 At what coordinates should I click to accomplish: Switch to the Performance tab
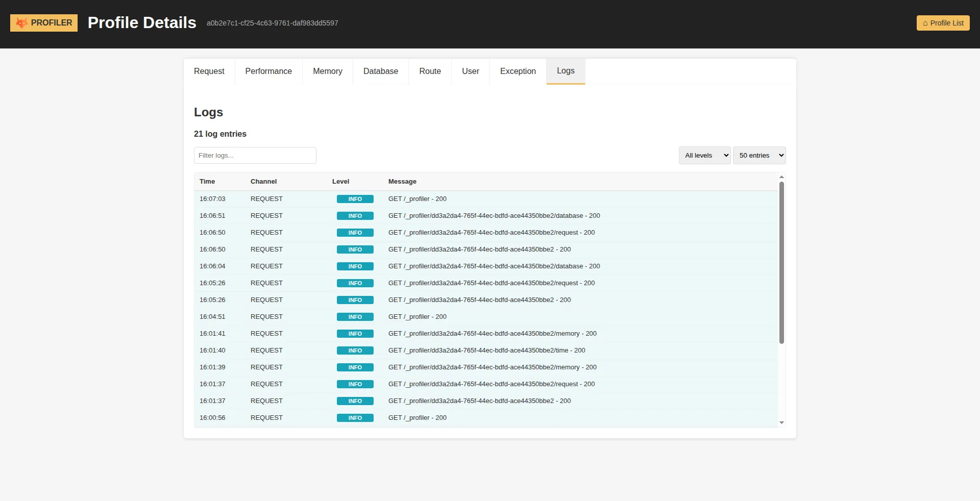268,71
